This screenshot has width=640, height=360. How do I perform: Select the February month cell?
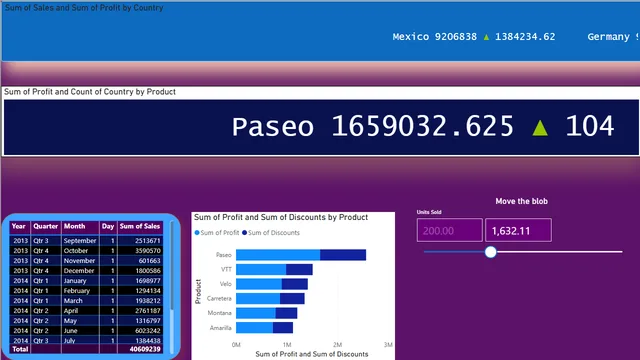pyautogui.click(x=80, y=291)
